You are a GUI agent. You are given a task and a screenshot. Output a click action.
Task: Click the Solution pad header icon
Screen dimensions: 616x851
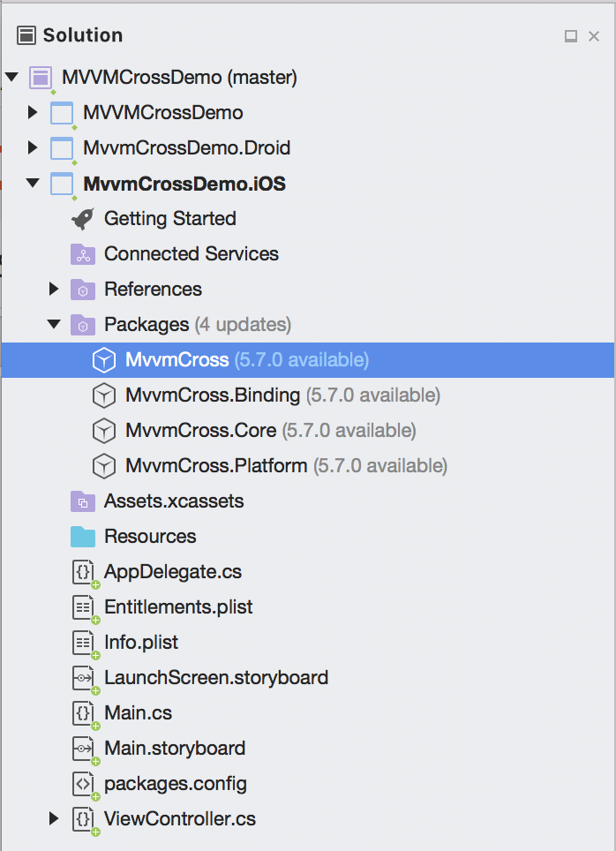(26, 34)
